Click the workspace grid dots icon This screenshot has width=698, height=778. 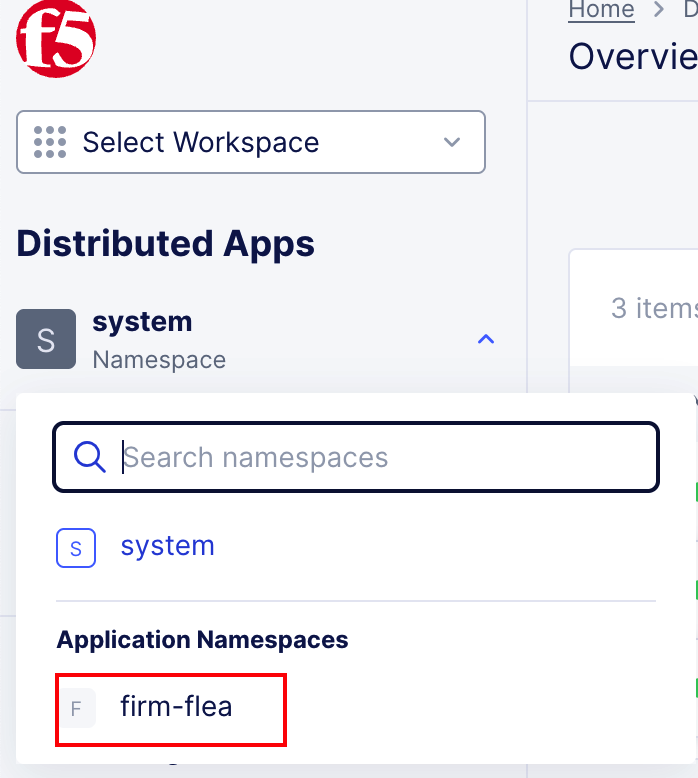click(50, 142)
